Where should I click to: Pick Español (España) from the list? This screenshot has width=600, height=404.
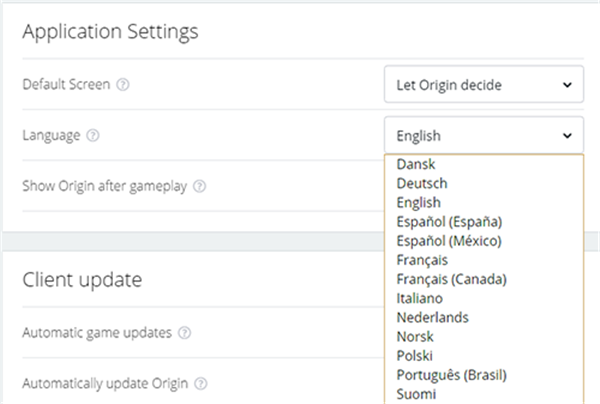point(448,221)
